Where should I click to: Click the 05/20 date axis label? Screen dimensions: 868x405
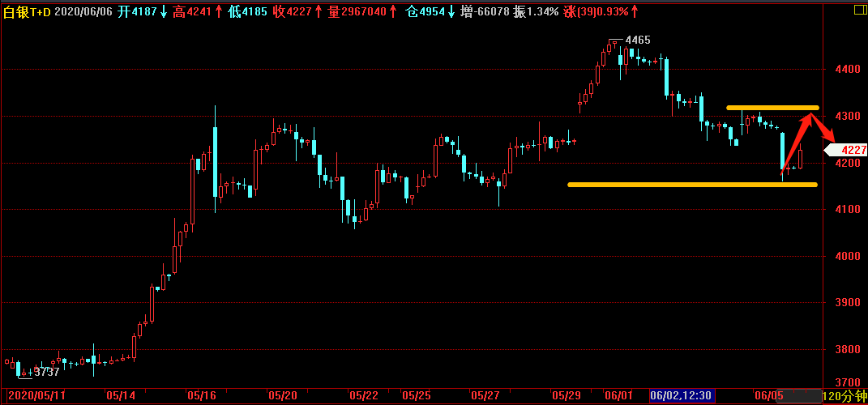[283, 396]
